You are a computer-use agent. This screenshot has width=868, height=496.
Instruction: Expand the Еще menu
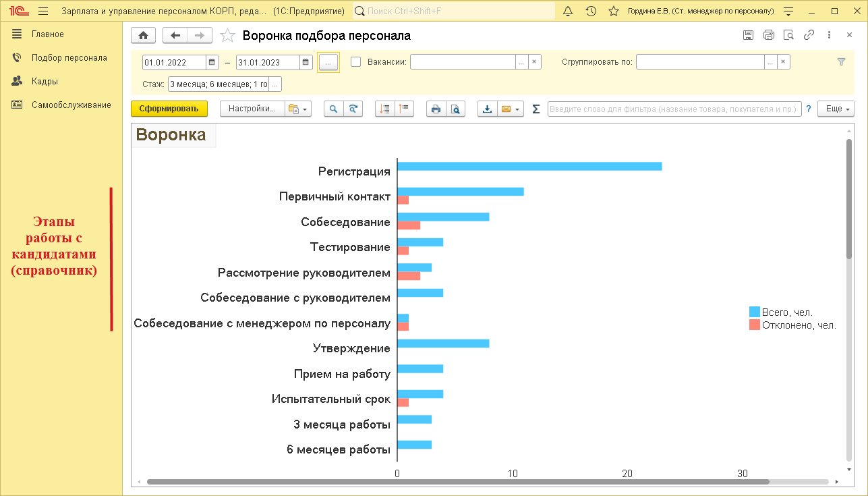pos(836,109)
